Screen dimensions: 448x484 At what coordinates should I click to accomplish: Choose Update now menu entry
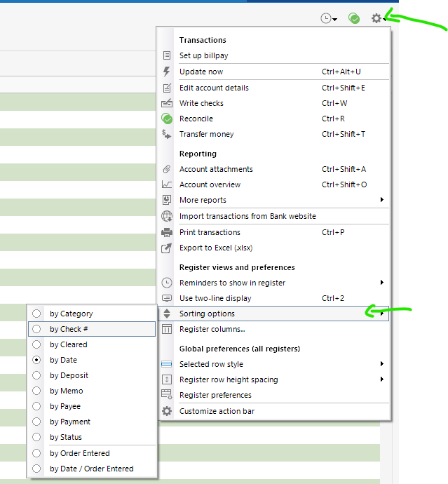tap(201, 72)
